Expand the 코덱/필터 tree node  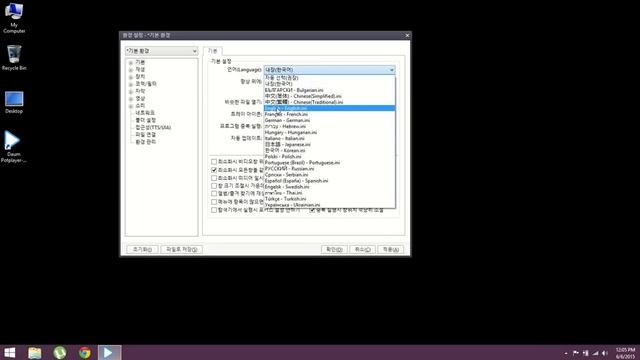[131, 84]
